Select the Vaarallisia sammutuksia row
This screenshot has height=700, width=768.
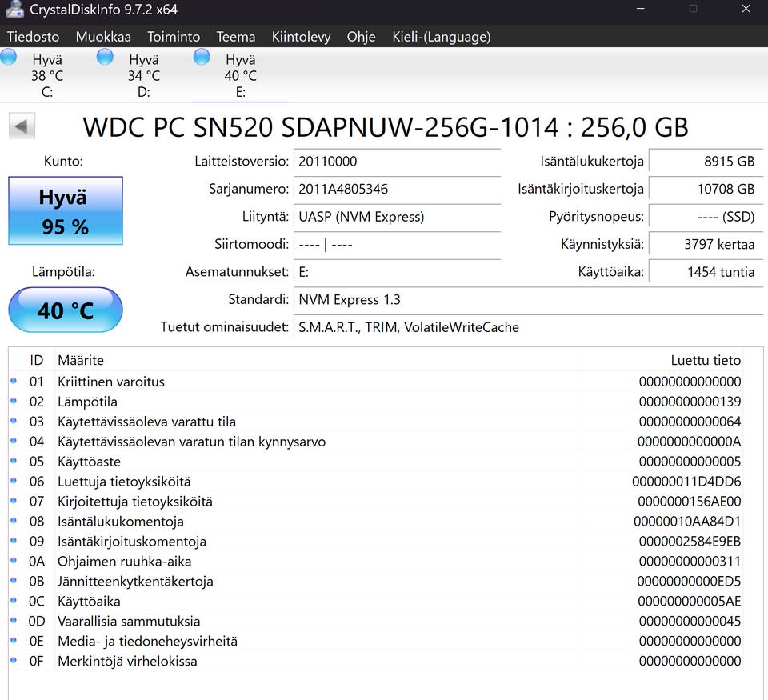point(376,621)
